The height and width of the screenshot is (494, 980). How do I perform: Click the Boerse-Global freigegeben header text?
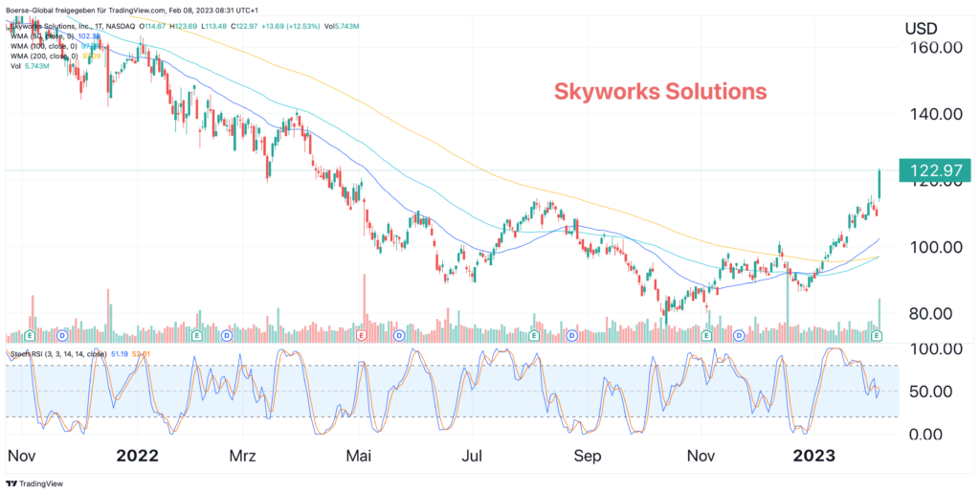(x=132, y=10)
